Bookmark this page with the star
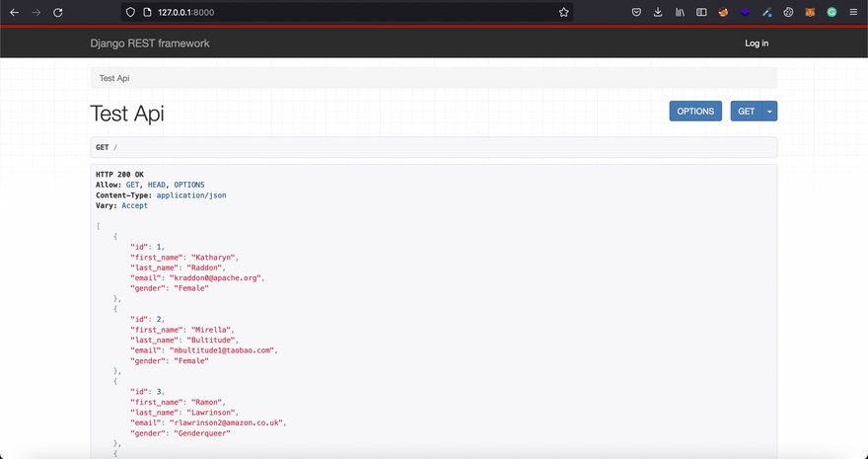The image size is (868, 459). click(x=563, y=12)
